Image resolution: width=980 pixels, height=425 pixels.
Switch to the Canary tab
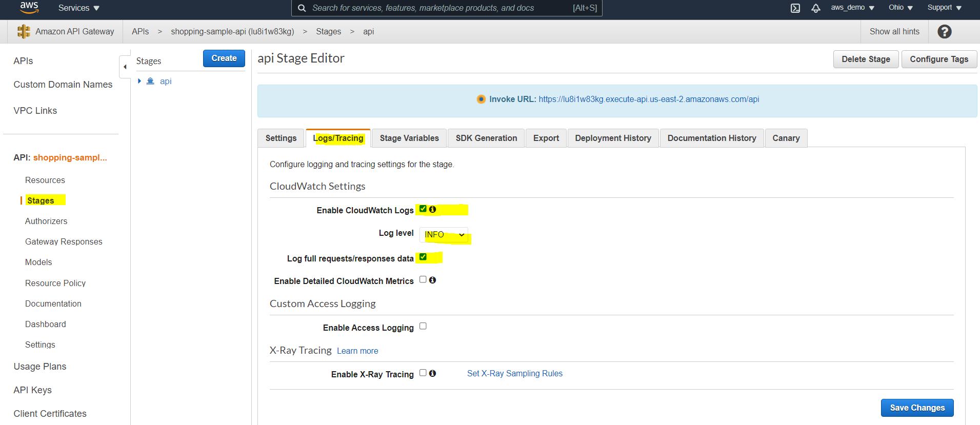(786, 138)
